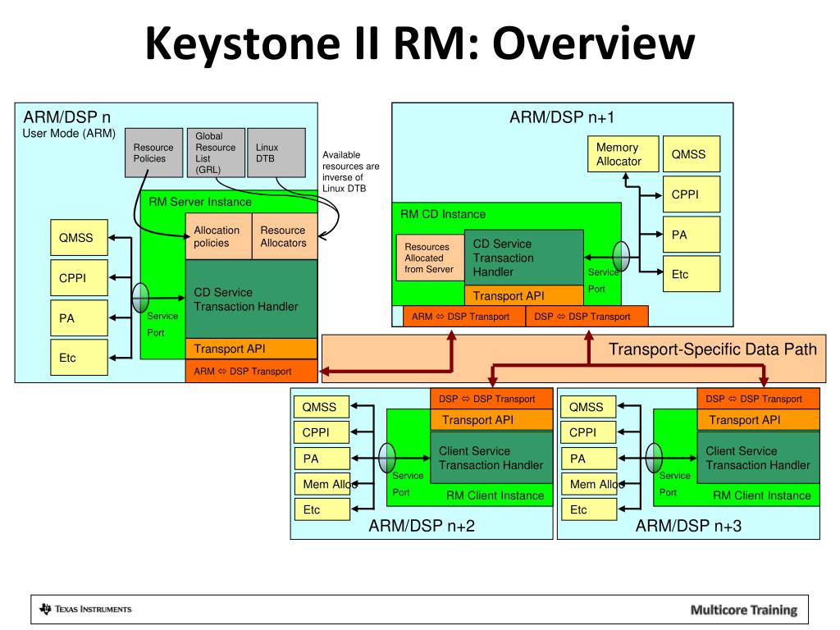Select the QMSS box in ARM/DSP n
840x630 pixels.
(80, 237)
